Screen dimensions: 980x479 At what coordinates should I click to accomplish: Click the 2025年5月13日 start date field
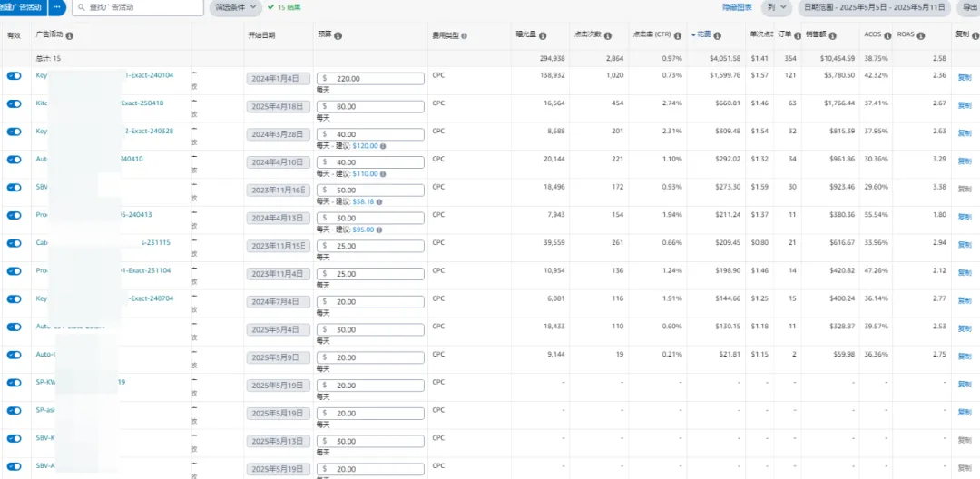tap(279, 441)
